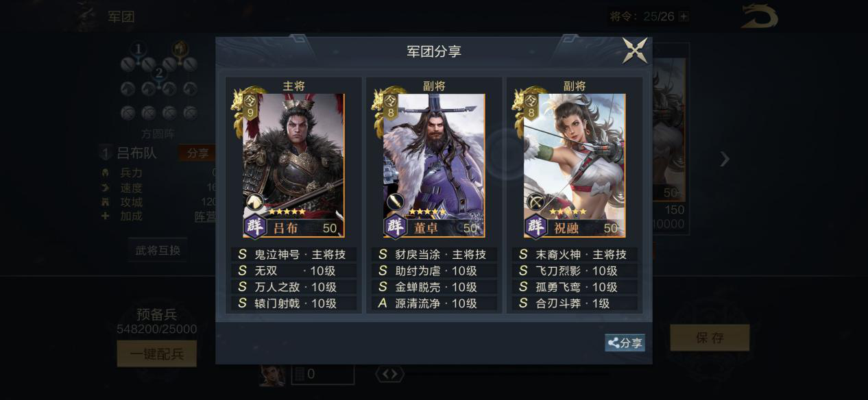This screenshot has height=400, width=868.
Task: Tap the 群 faction badge on 吕布 card
Action: pyautogui.click(x=255, y=227)
